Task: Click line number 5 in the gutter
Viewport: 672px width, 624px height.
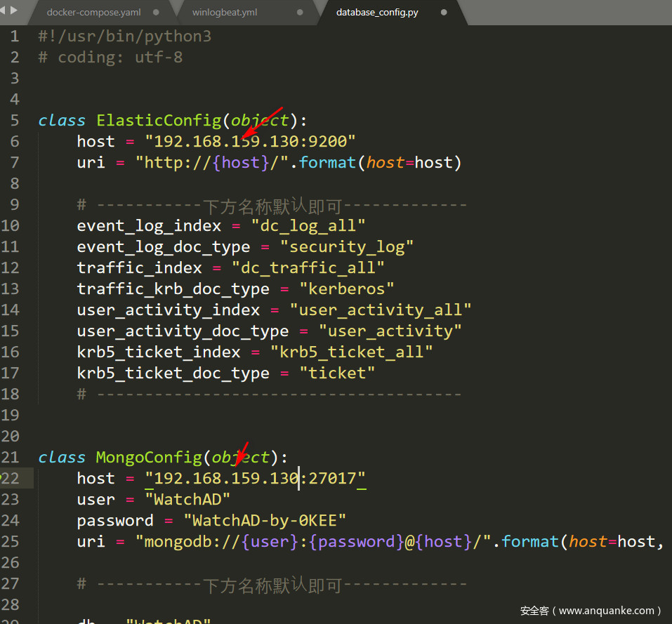Action: coord(15,120)
